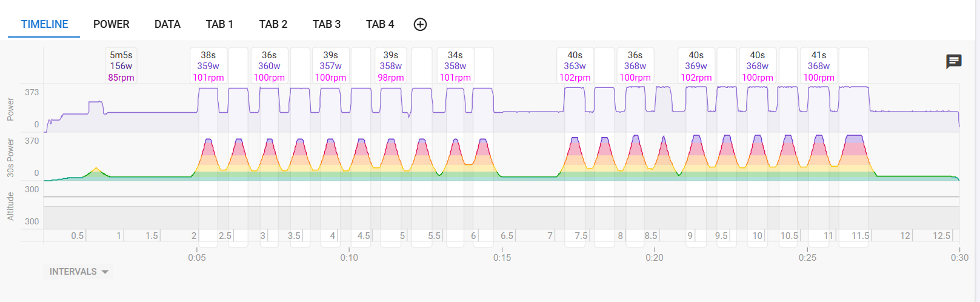
Task: Click the 34s 358w interval label
Action: (x=455, y=66)
